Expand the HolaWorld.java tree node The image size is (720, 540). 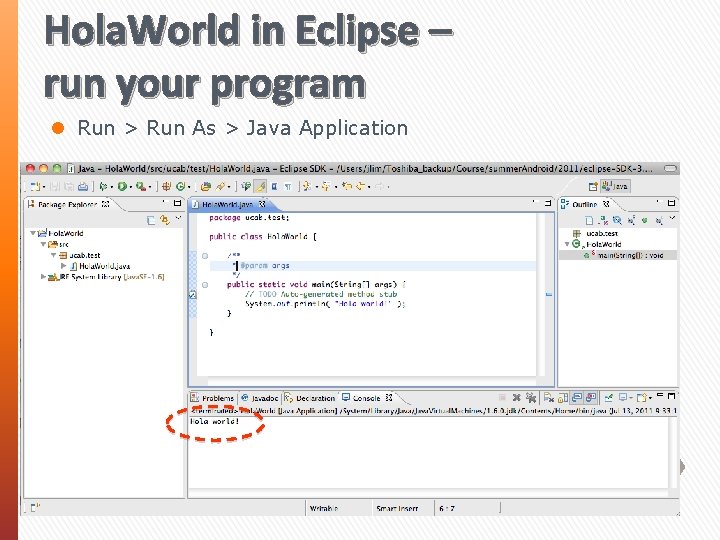tap(64, 266)
